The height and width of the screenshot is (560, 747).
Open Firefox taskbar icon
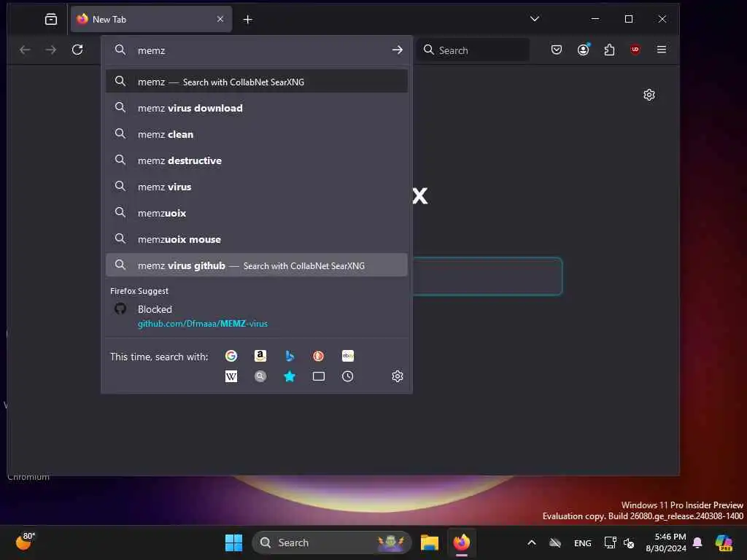(461, 542)
